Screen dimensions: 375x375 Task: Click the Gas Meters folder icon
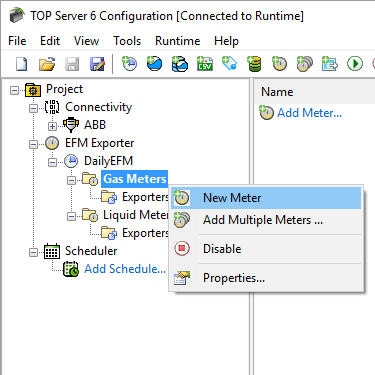(x=90, y=179)
